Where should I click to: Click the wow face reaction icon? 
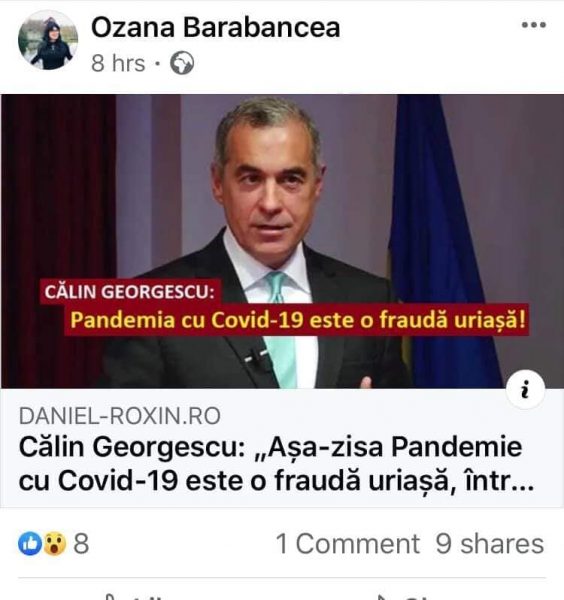(54, 543)
